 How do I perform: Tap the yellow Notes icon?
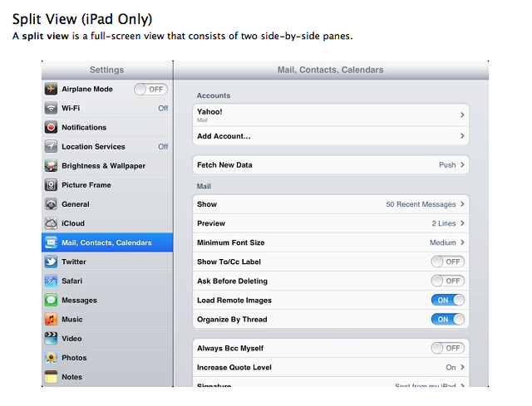coord(51,377)
